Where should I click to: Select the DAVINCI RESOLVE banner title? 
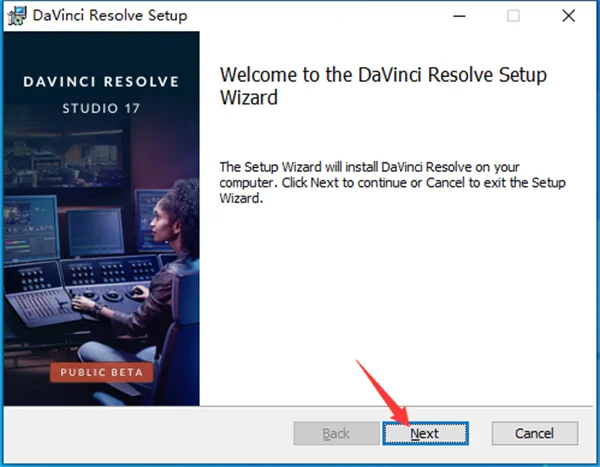click(x=101, y=82)
